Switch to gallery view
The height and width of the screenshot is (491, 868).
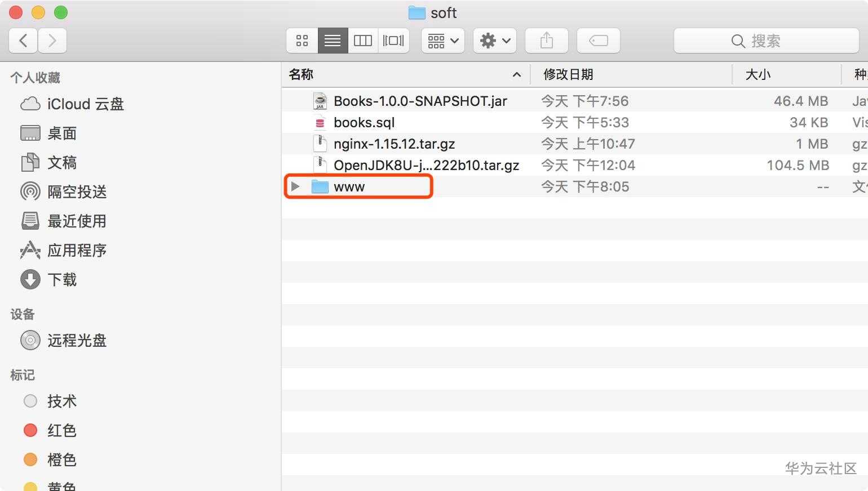[393, 41]
